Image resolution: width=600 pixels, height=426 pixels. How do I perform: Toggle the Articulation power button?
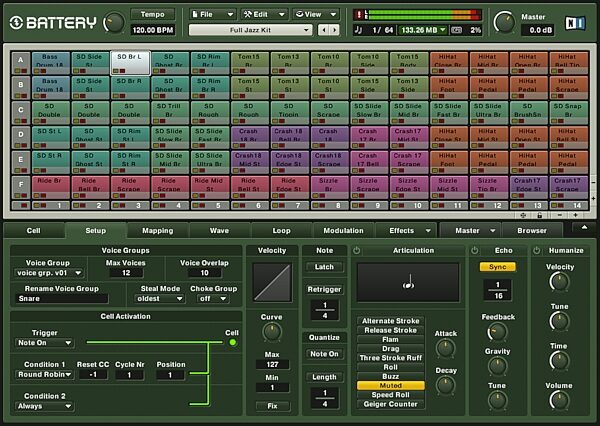(x=357, y=250)
